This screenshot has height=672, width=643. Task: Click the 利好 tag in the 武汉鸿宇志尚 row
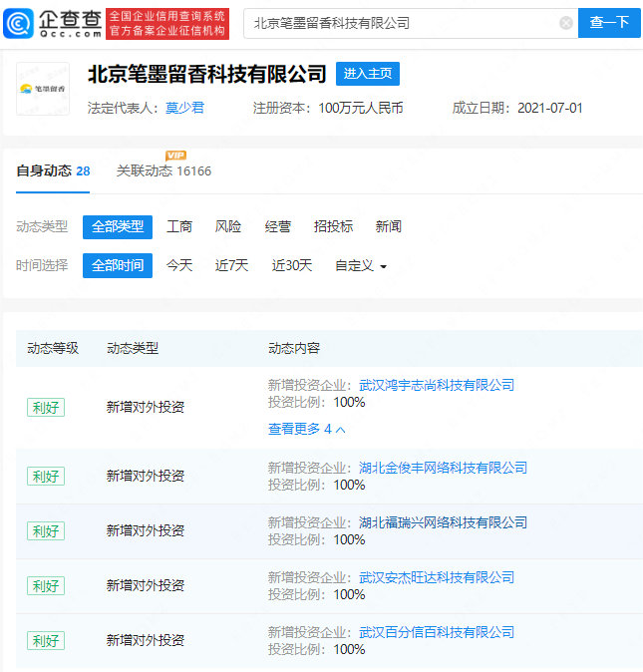click(x=46, y=407)
